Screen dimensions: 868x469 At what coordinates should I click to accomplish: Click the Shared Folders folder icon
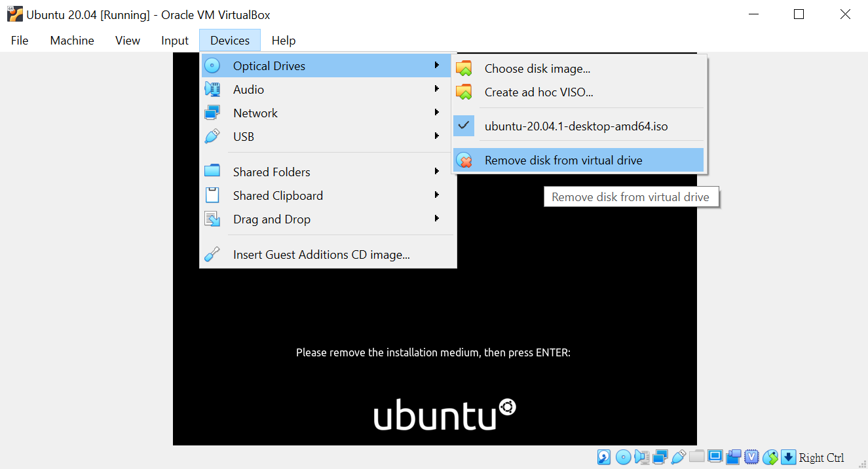pos(212,172)
